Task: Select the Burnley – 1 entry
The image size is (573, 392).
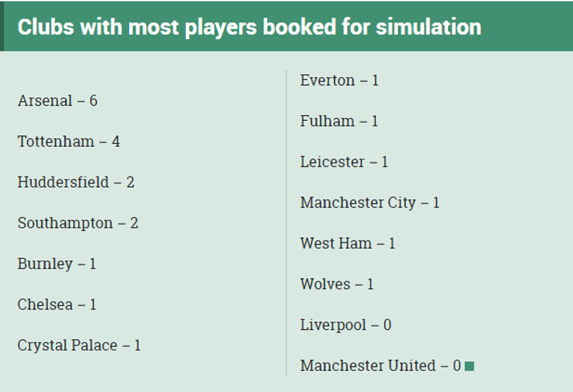Action: 57,264
